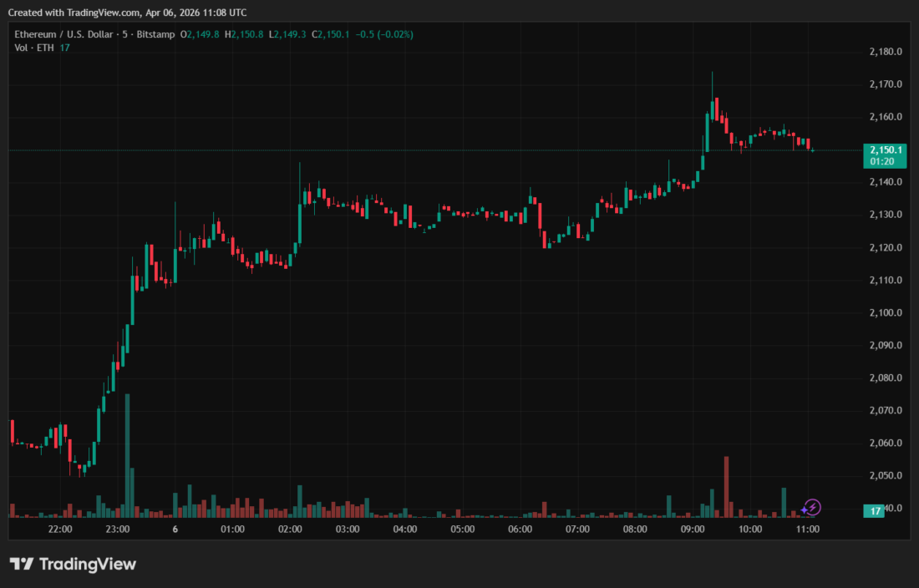Click the TradingView logo at bottom left
This screenshot has height=588, width=919.
pos(72,564)
